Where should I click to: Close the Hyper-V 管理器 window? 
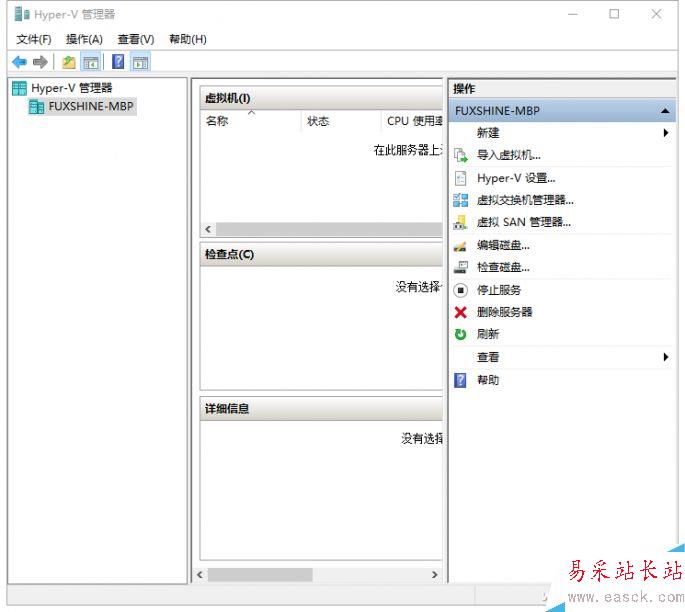coord(656,14)
